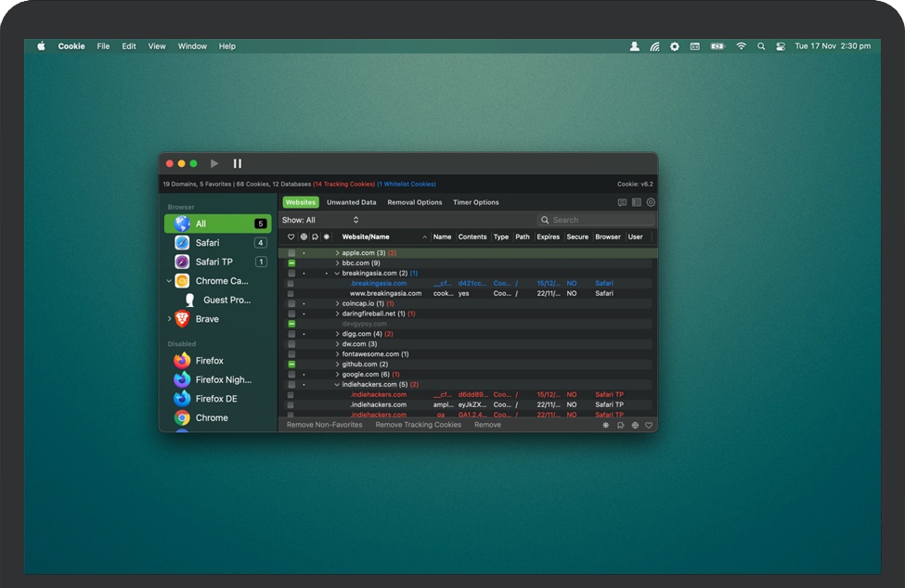Expand the dw.com row
The height and width of the screenshot is (588, 905).
[337, 344]
